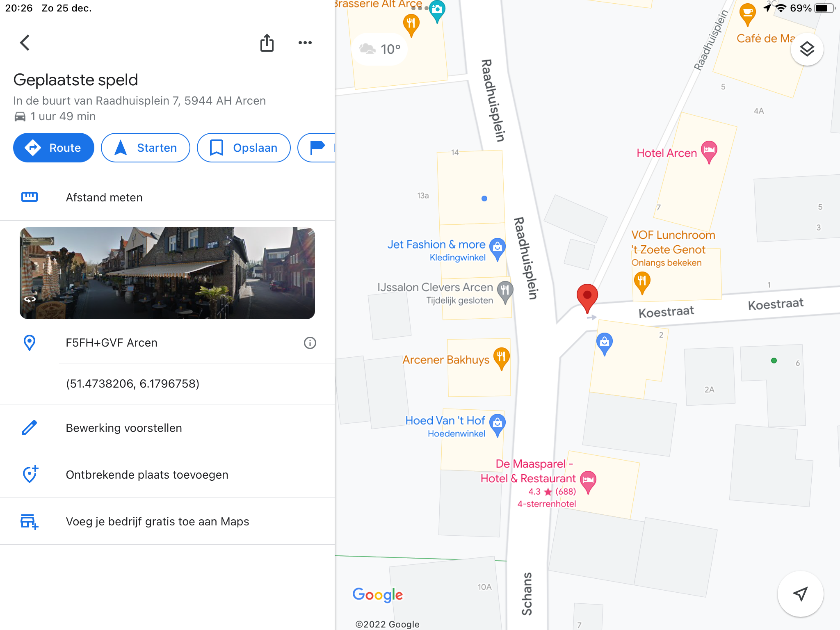Tap Ontbrekende plaats toevoegen

coord(167,475)
